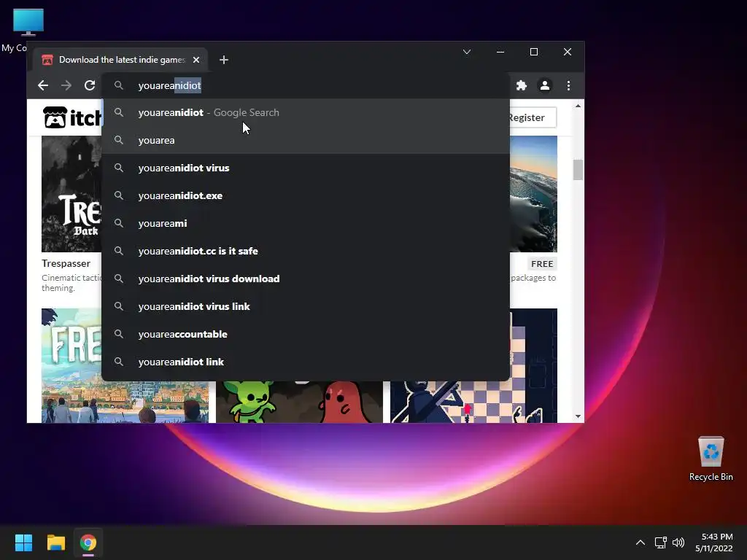
Task: Open the snowy landscape game thumbnail
Action: pos(533,194)
